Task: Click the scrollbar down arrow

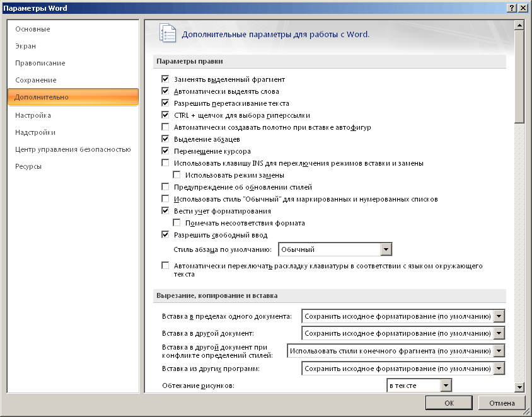Action: [x=519, y=387]
